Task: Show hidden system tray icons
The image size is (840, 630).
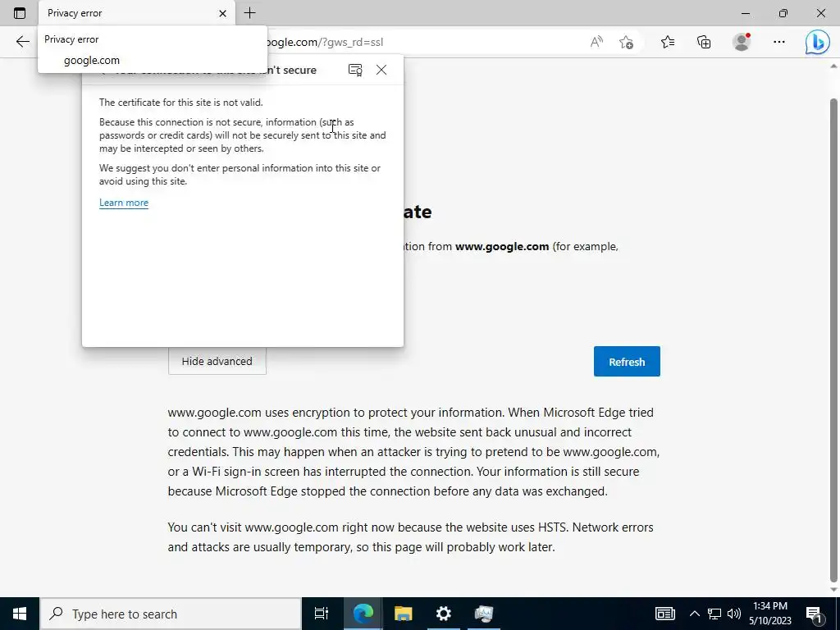Action: [694, 614]
